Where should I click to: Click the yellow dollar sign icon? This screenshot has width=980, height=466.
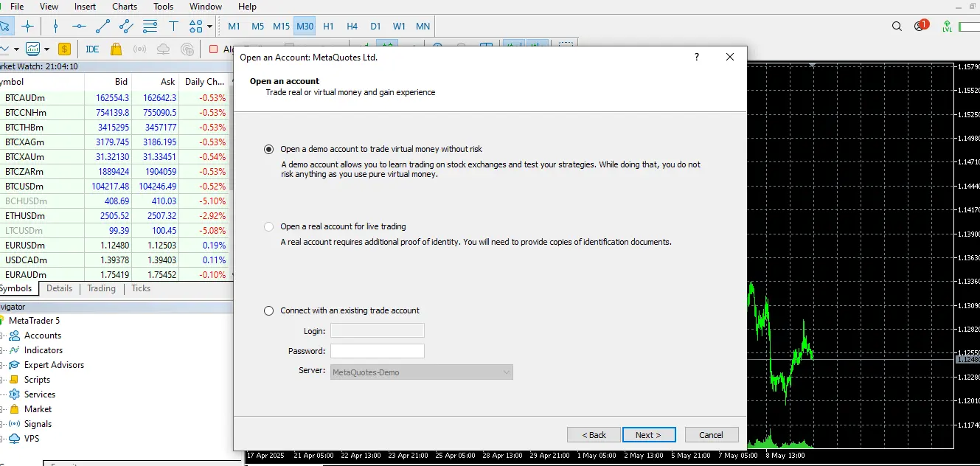tap(64, 49)
